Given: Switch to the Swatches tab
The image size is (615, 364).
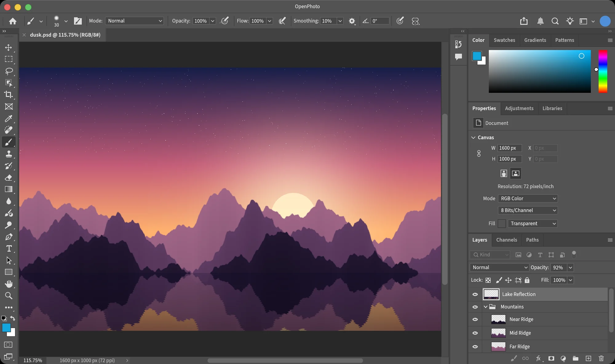Looking at the screenshot, I should coord(504,40).
